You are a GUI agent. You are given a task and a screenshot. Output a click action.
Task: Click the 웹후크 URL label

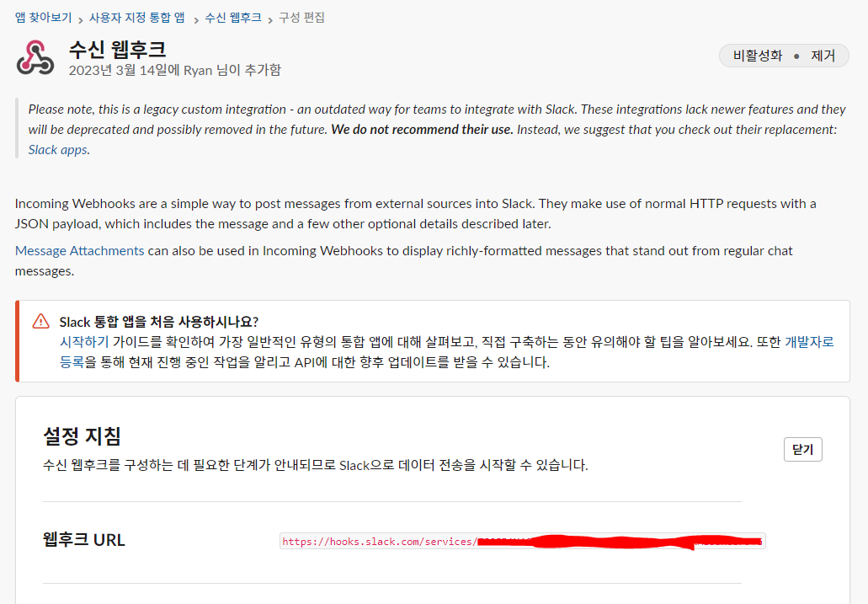point(84,540)
